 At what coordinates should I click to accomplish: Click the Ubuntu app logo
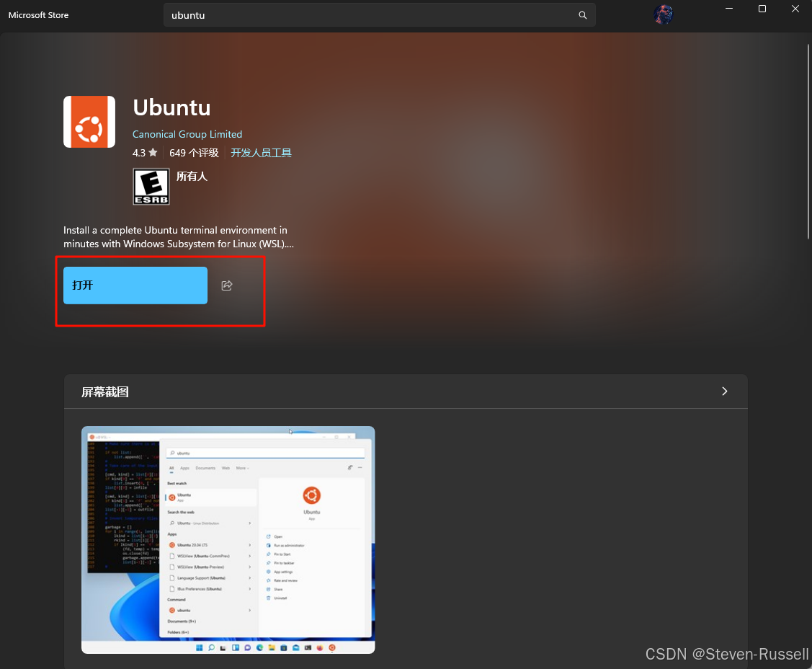[x=89, y=122]
